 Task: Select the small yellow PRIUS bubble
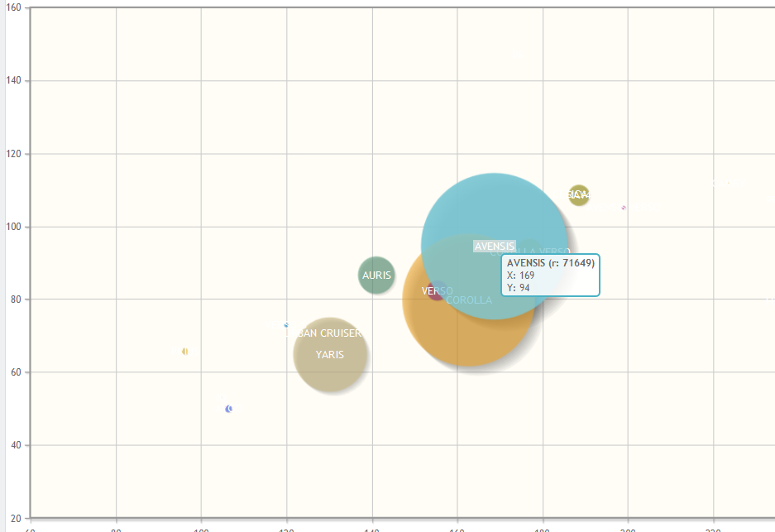pyautogui.click(x=184, y=352)
